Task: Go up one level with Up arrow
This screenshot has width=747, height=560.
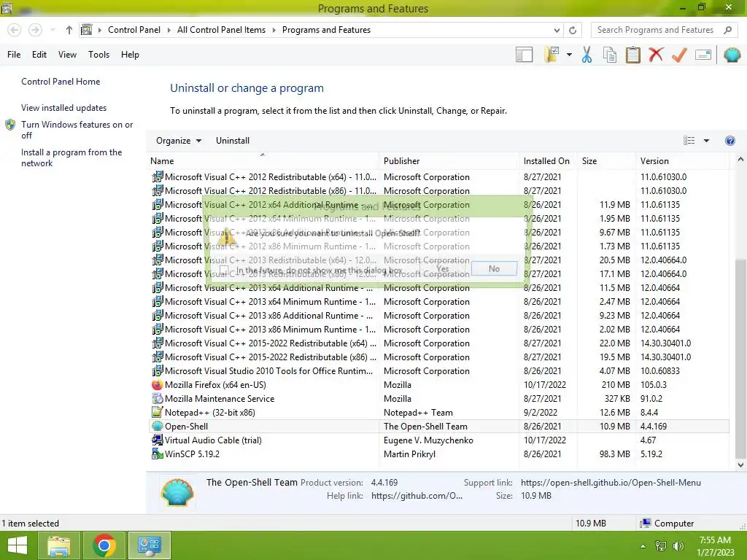Action: (x=69, y=30)
